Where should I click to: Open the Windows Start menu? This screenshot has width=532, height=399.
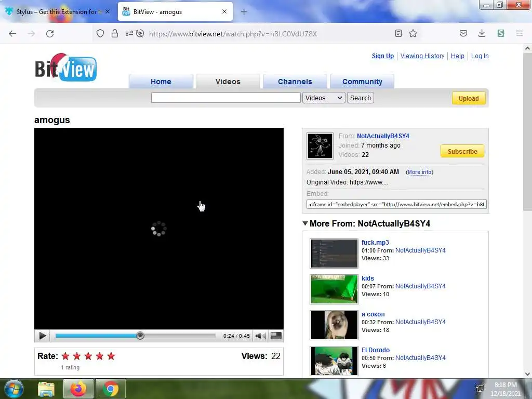click(14, 389)
